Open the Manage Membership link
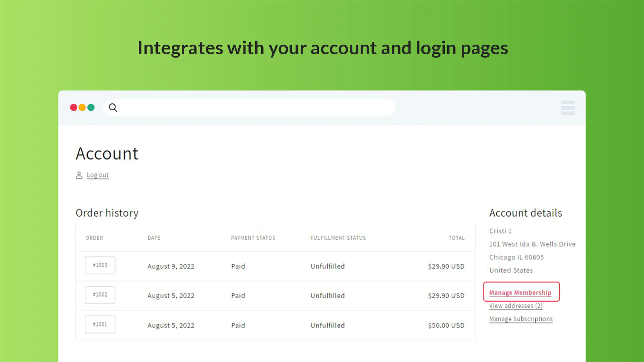The image size is (644, 362). 520,293
